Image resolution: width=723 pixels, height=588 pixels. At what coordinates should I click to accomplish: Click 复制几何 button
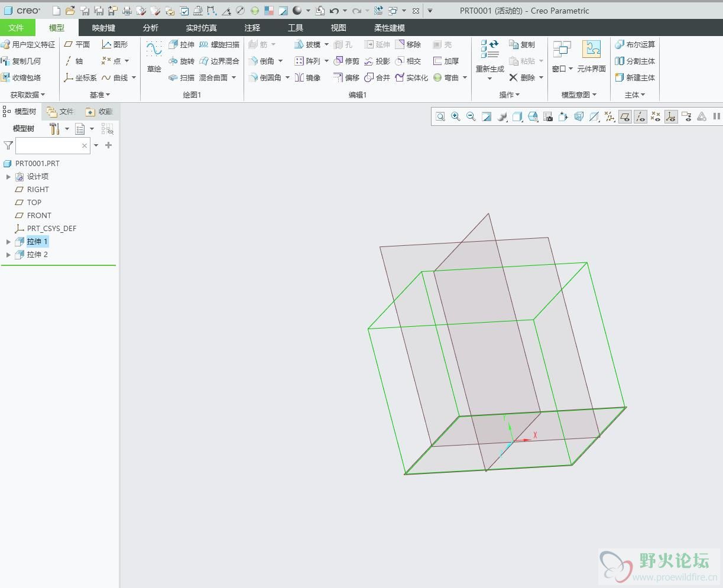pyautogui.click(x=22, y=61)
